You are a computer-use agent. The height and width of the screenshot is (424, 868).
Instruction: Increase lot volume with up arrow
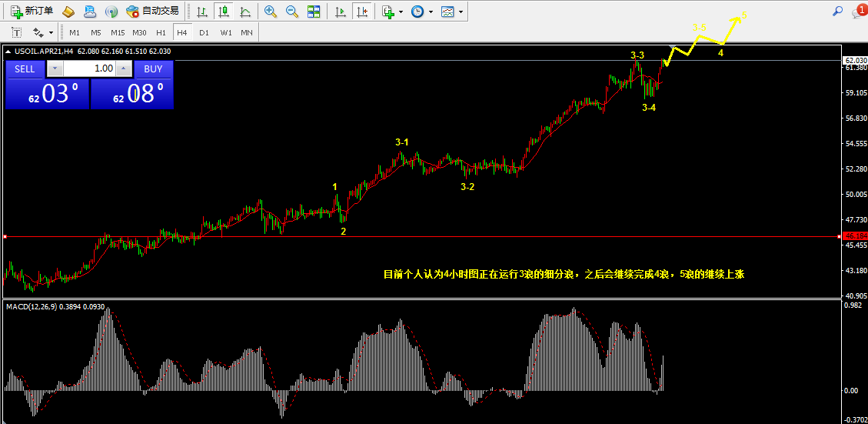125,68
